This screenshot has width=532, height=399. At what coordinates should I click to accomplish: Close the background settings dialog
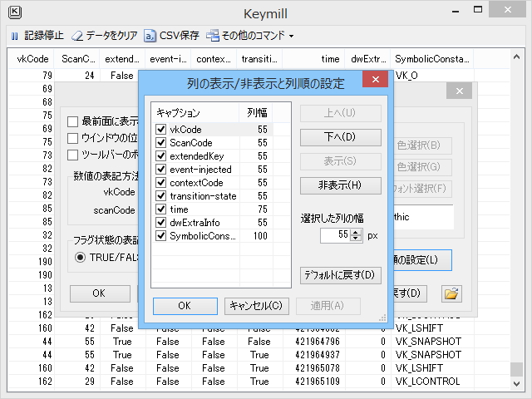click(460, 91)
